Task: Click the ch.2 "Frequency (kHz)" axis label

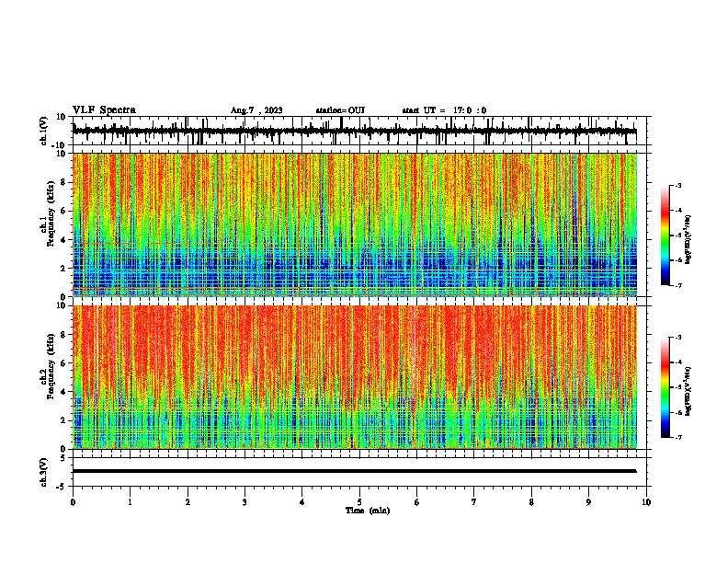Action: pyautogui.click(x=51, y=366)
